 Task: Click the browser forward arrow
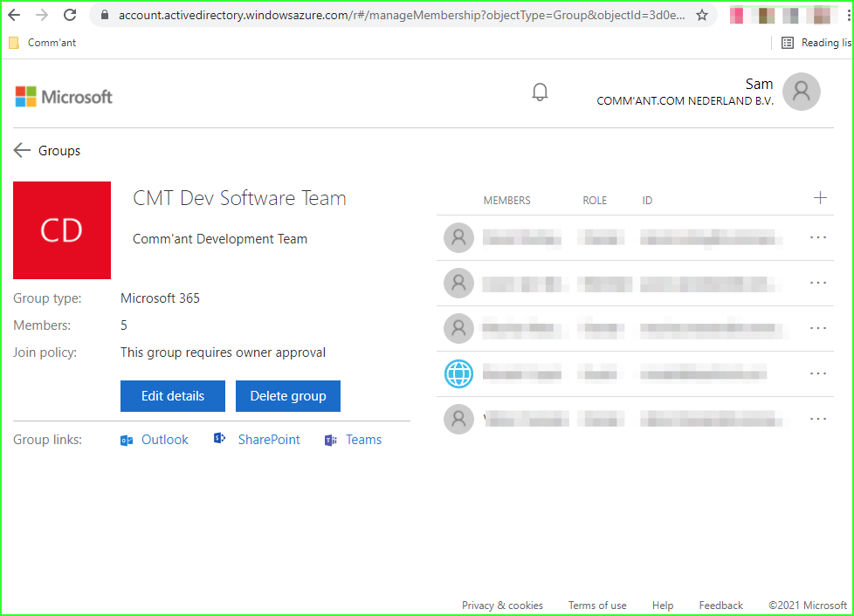point(42,15)
